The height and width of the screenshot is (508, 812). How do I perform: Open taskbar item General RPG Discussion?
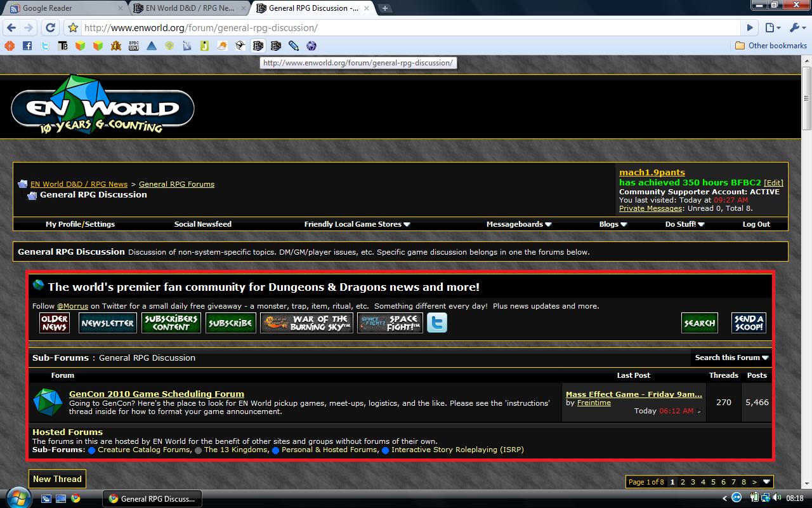point(152,498)
